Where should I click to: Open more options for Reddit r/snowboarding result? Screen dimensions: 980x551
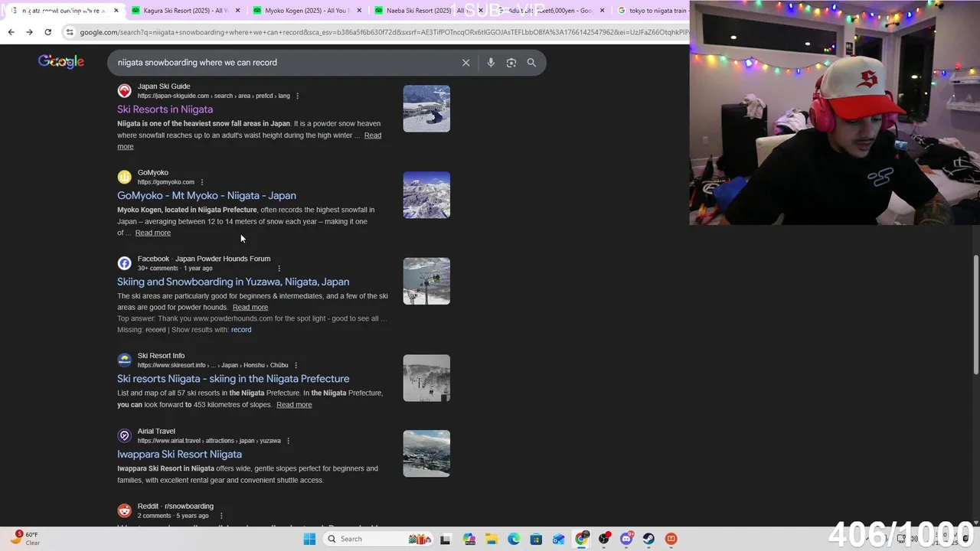pyautogui.click(x=221, y=516)
